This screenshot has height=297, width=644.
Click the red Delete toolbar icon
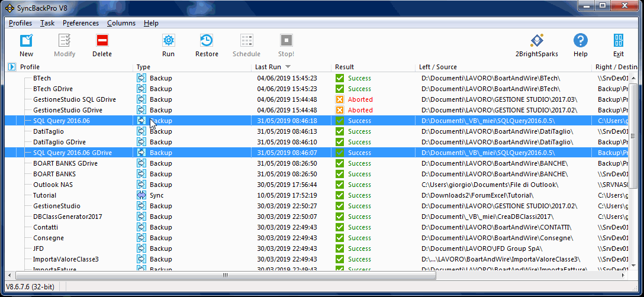102,40
